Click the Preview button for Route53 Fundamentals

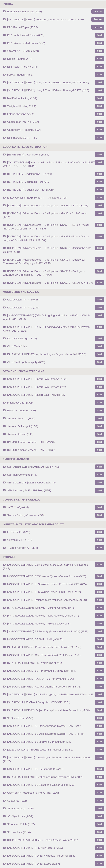coord(98,11)
